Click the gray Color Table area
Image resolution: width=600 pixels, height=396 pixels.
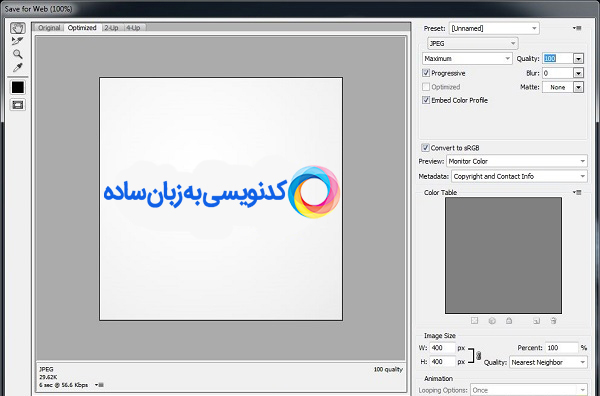(503, 255)
